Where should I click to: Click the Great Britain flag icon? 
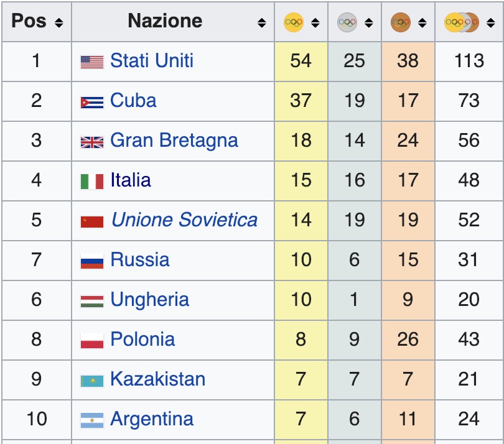coord(92,141)
